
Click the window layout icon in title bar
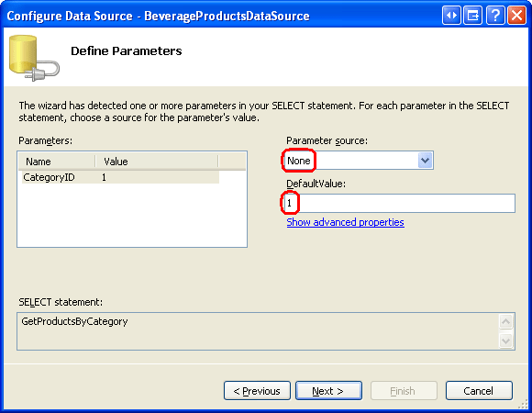(x=472, y=16)
